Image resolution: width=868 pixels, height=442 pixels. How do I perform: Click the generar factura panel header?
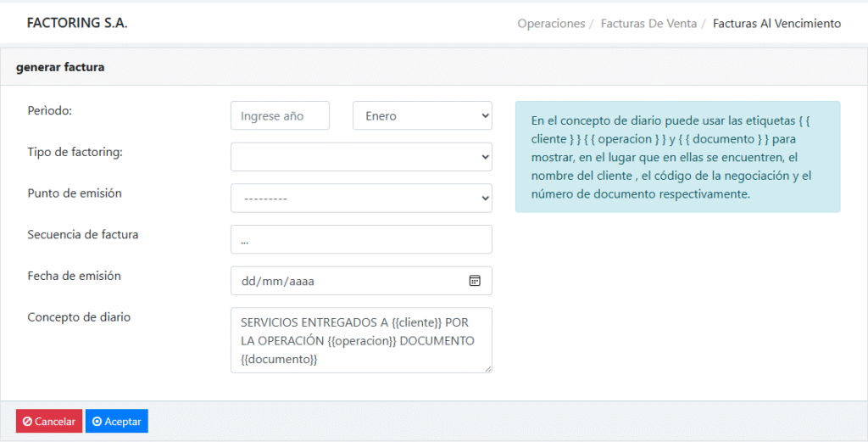(x=60, y=67)
